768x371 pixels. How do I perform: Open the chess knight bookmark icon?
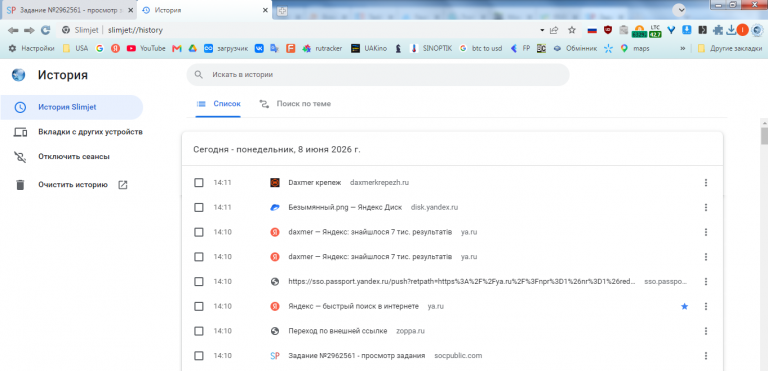pyautogui.click(x=399, y=49)
